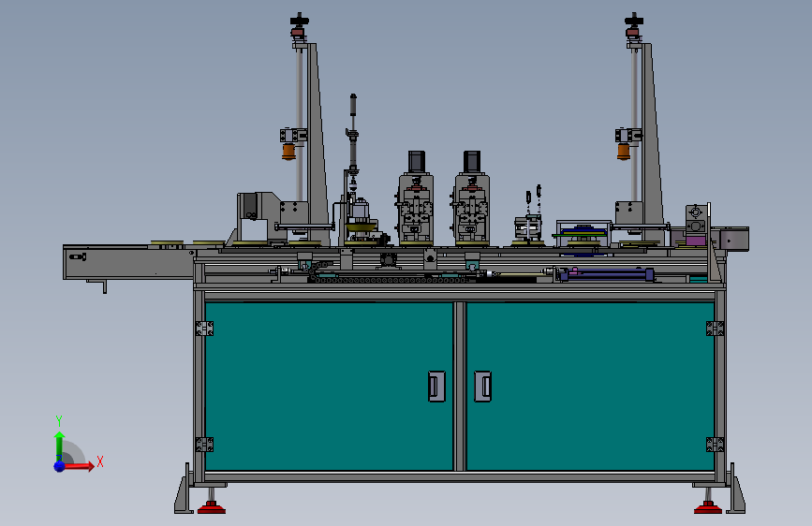Select the right red leveling foot

(708, 507)
